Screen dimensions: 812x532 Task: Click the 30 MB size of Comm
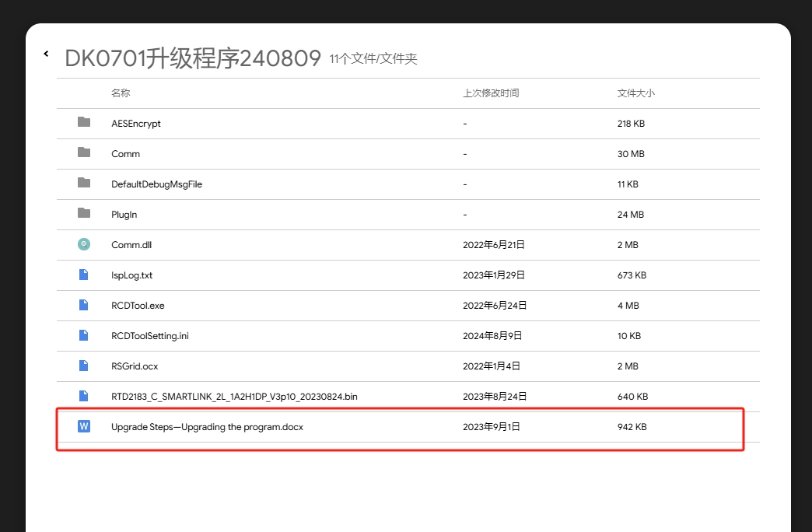[631, 154]
